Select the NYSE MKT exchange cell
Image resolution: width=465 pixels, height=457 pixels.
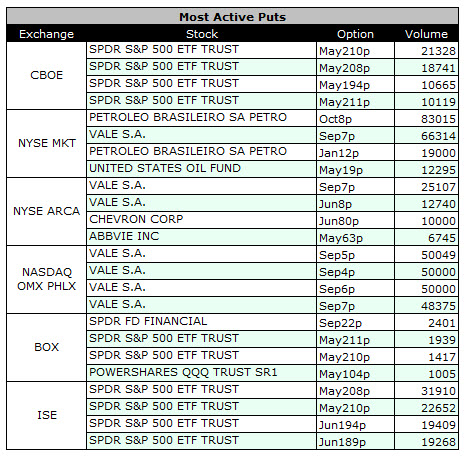46,143
